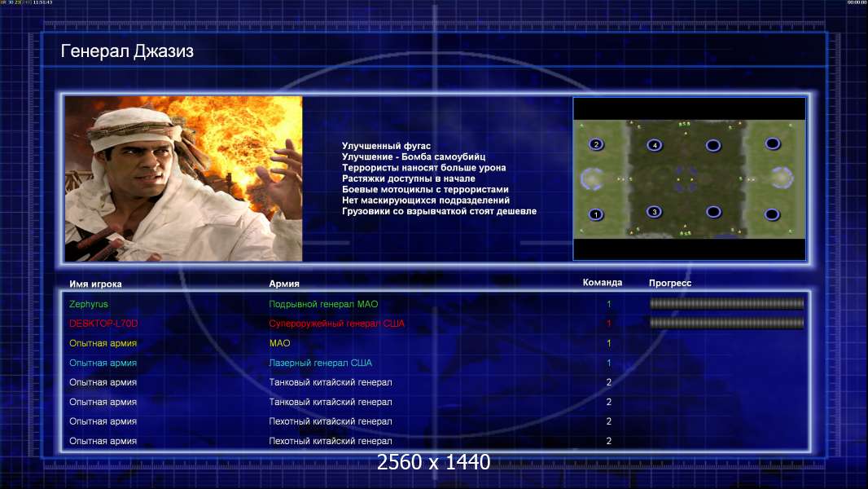Click the army 'Лазерный генерал США'

click(321, 363)
